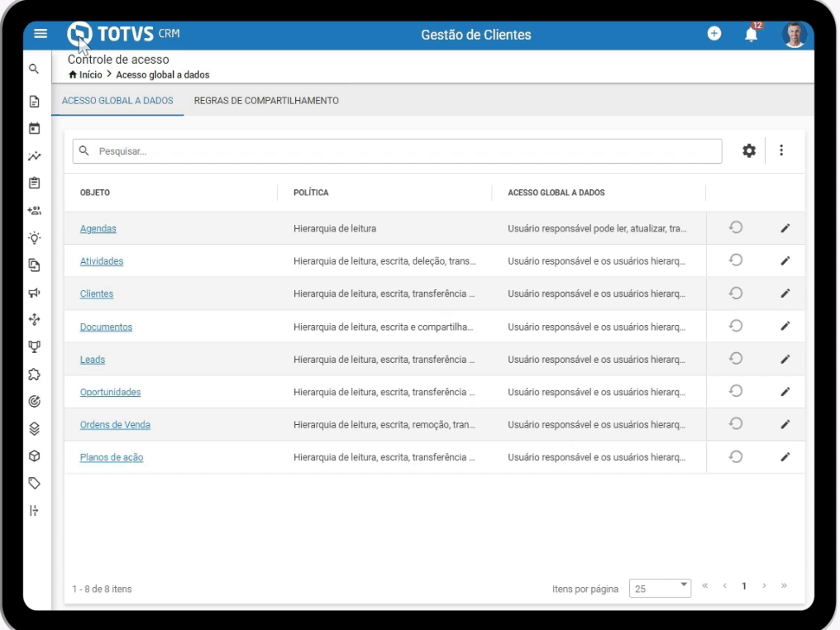840x630 pixels.
Task: Sort by Política column header
Action: click(x=311, y=193)
